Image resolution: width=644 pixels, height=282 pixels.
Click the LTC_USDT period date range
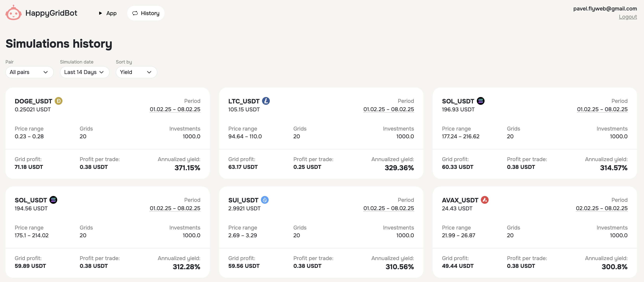click(388, 109)
